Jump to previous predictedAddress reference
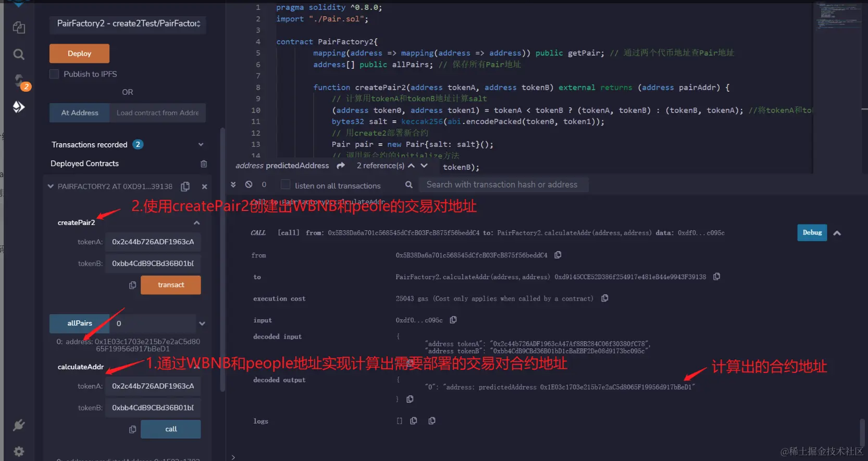 (411, 166)
